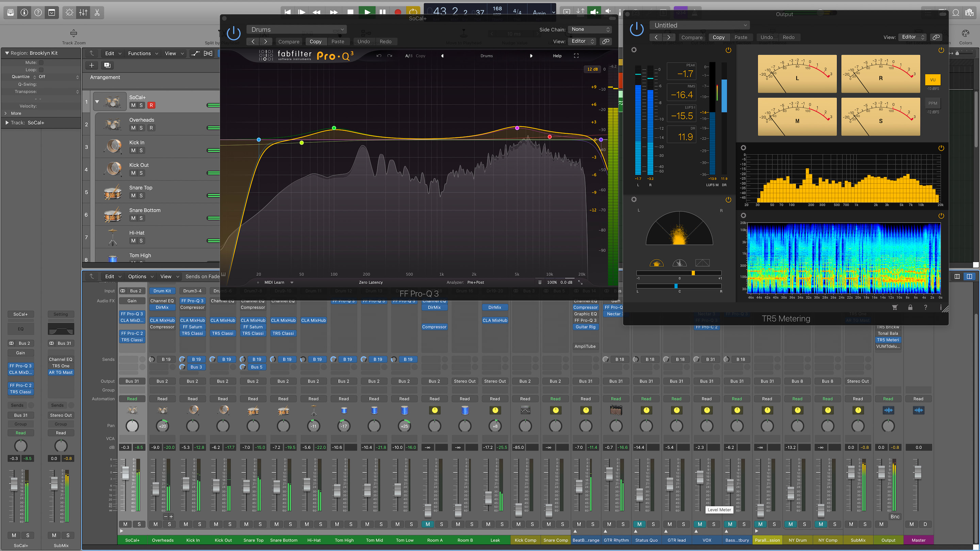The height and width of the screenshot is (551, 980).
Task: Click the green Play transport button
Action: (x=367, y=12)
